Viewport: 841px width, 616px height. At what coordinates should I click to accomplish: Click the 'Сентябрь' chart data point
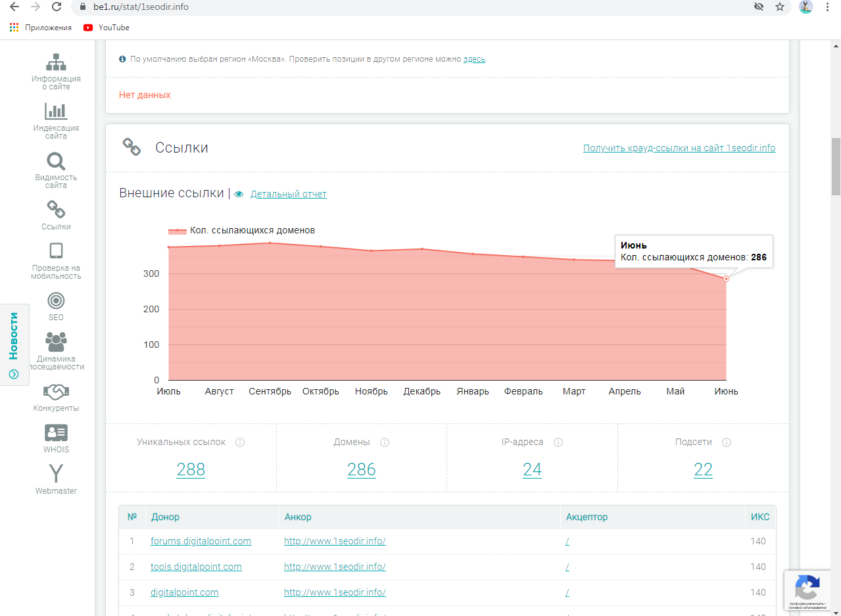[x=270, y=243]
